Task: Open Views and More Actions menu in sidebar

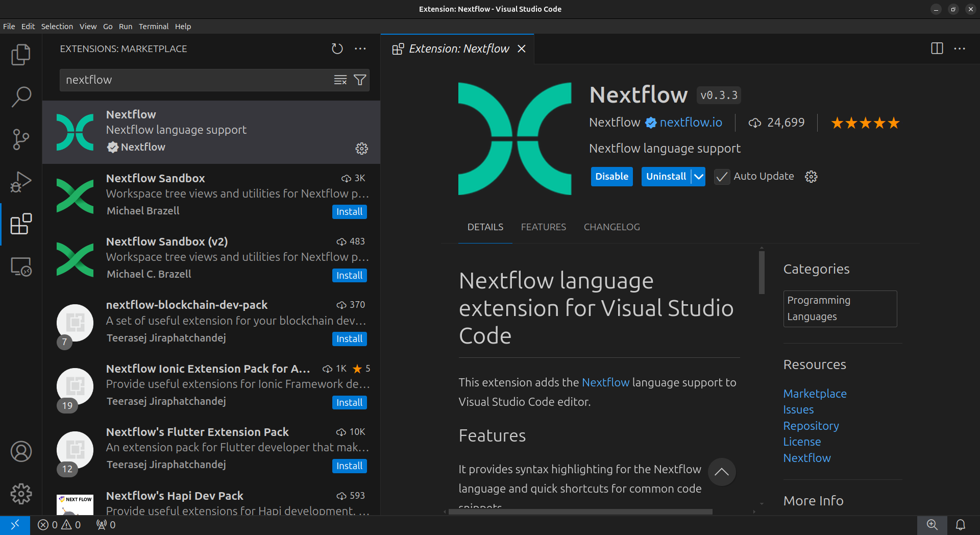Action: coord(360,48)
